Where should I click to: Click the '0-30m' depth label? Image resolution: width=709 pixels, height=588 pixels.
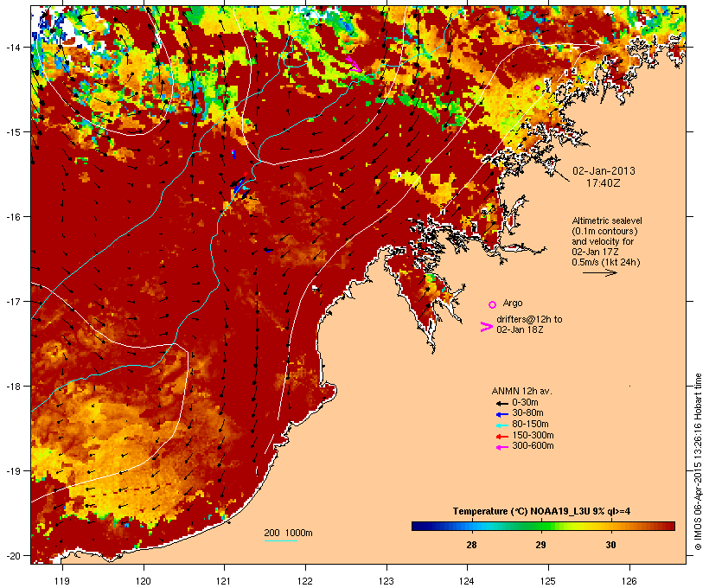(x=525, y=403)
